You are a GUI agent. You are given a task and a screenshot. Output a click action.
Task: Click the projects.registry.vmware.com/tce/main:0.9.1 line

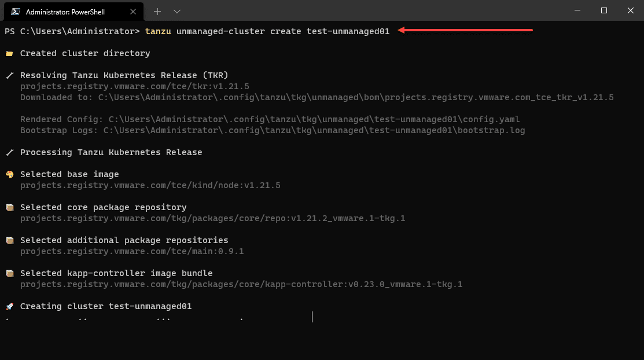(x=132, y=251)
